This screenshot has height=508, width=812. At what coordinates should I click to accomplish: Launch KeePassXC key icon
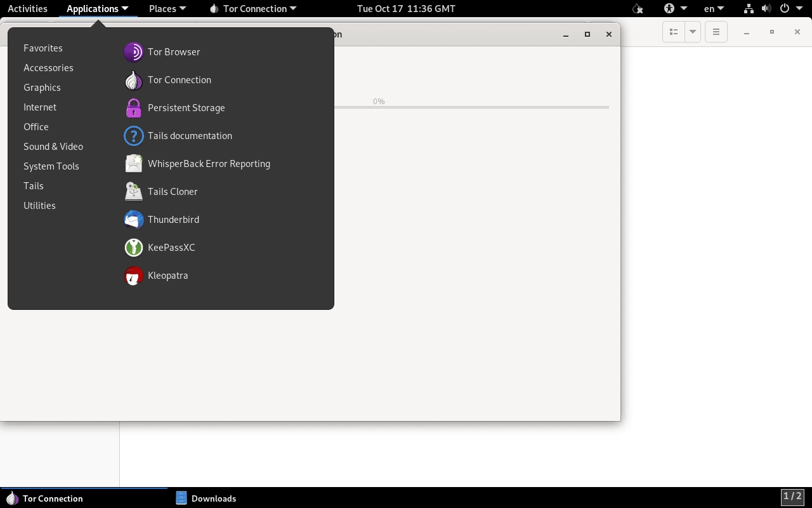[x=133, y=248]
